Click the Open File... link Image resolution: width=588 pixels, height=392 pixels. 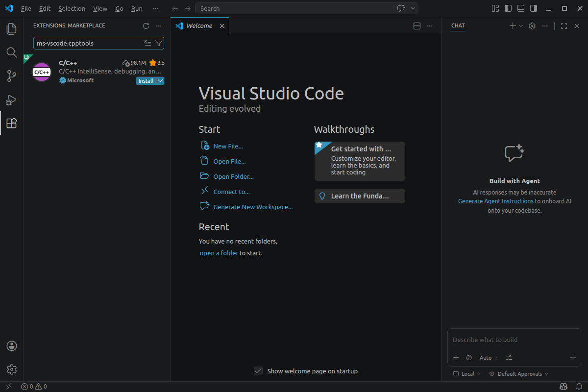229,161
